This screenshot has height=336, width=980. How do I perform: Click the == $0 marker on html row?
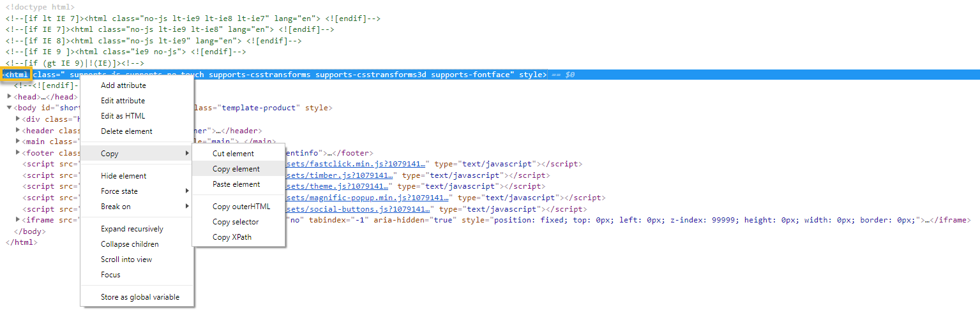[562, 75]
